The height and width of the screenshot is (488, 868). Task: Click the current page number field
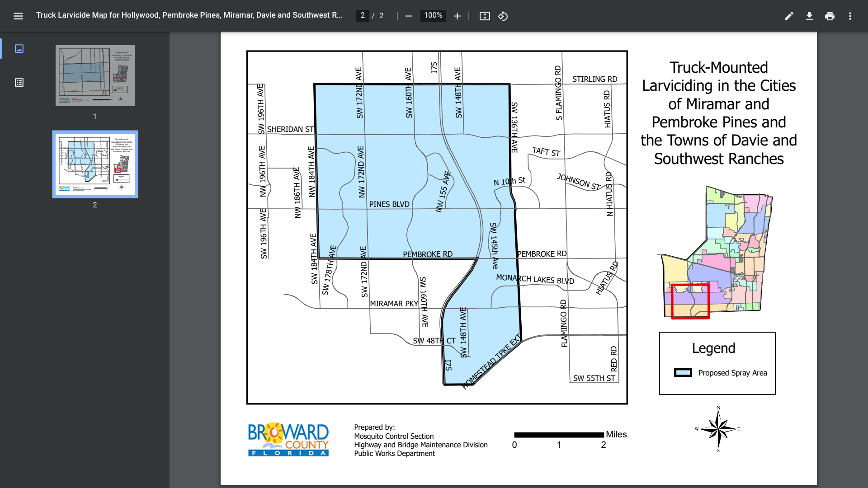point(362,16)
